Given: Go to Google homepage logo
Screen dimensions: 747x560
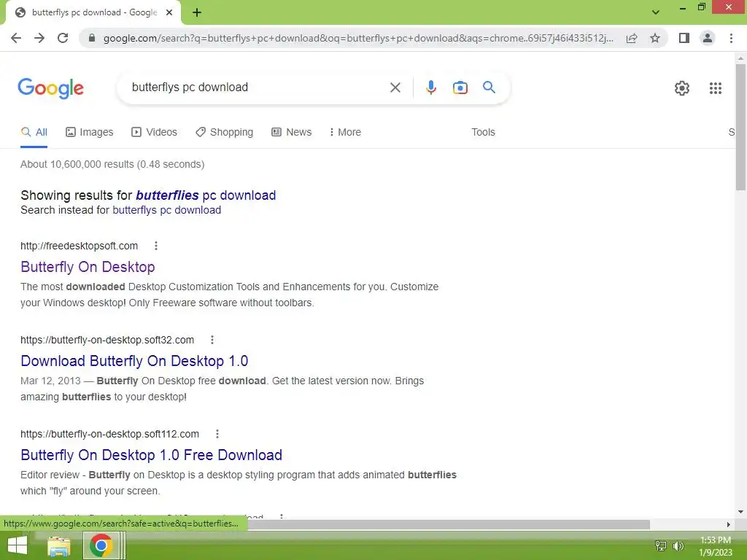Looking at the screenshot, I should pyautogui.click(x=50, y=88).
